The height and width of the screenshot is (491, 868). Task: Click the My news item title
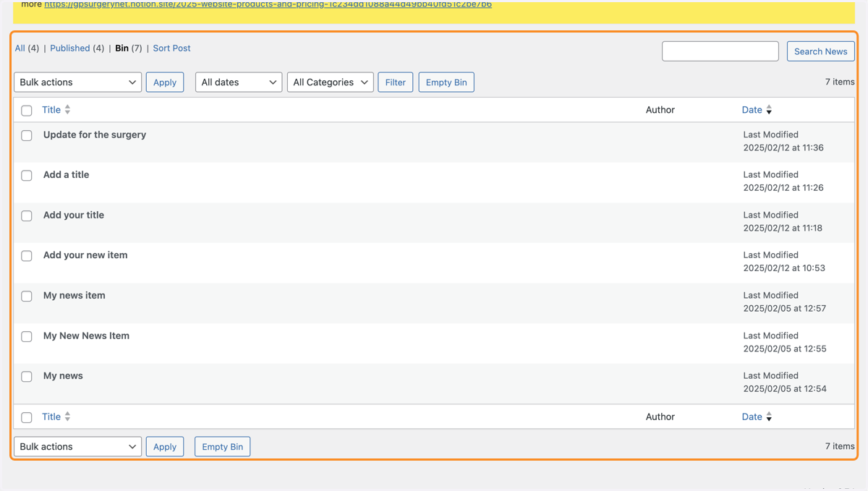75,295
